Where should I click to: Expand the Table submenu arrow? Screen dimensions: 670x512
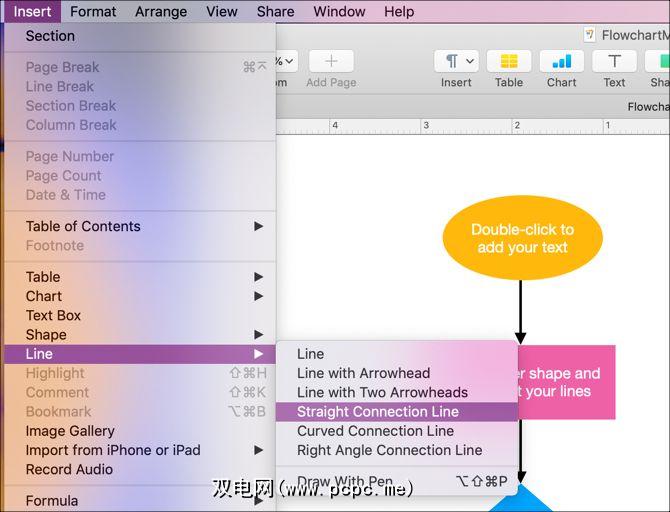point(259,277)
